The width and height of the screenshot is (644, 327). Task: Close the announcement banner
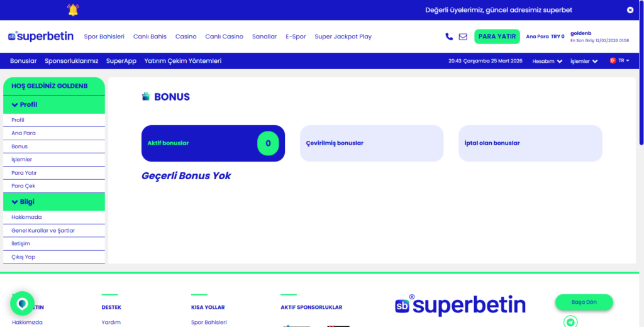[630, 10]
